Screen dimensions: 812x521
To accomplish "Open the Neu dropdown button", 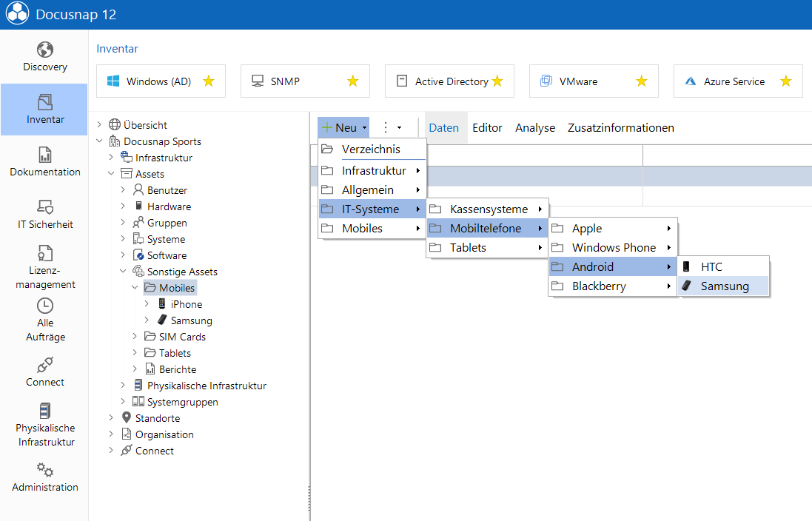I will click(343, 127).
